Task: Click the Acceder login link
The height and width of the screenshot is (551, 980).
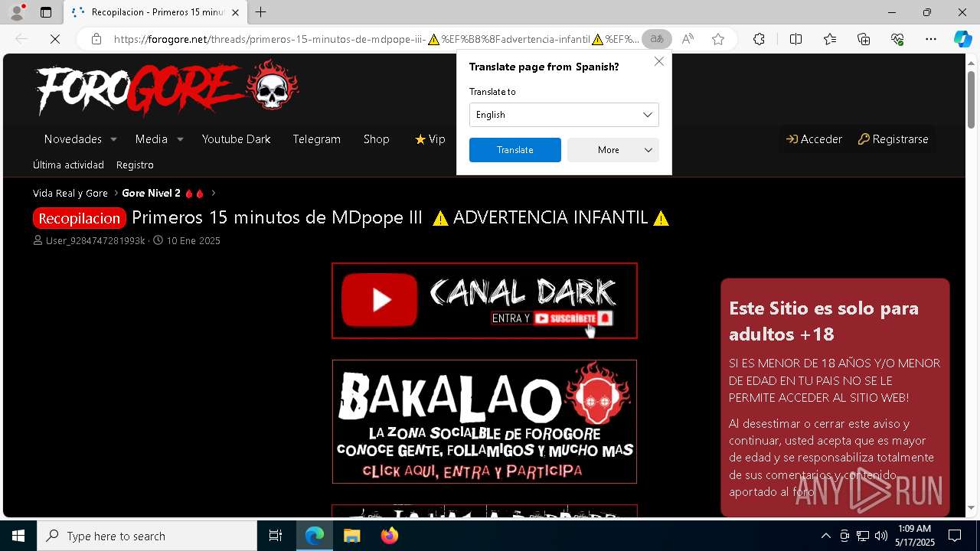Action: click(x=814, y=139)
